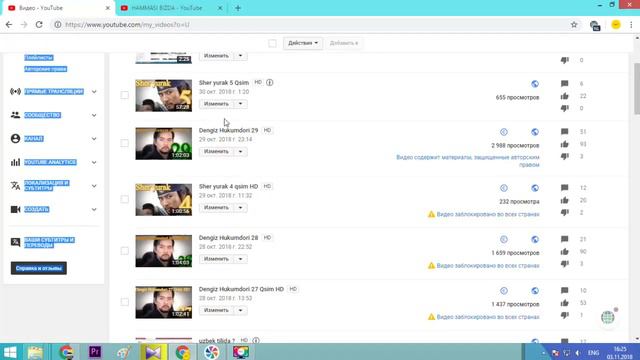640x360 pixels.
Task: Click Изменить button for Sher yurak 5 Qsim
Action: [x=216, y=104]
